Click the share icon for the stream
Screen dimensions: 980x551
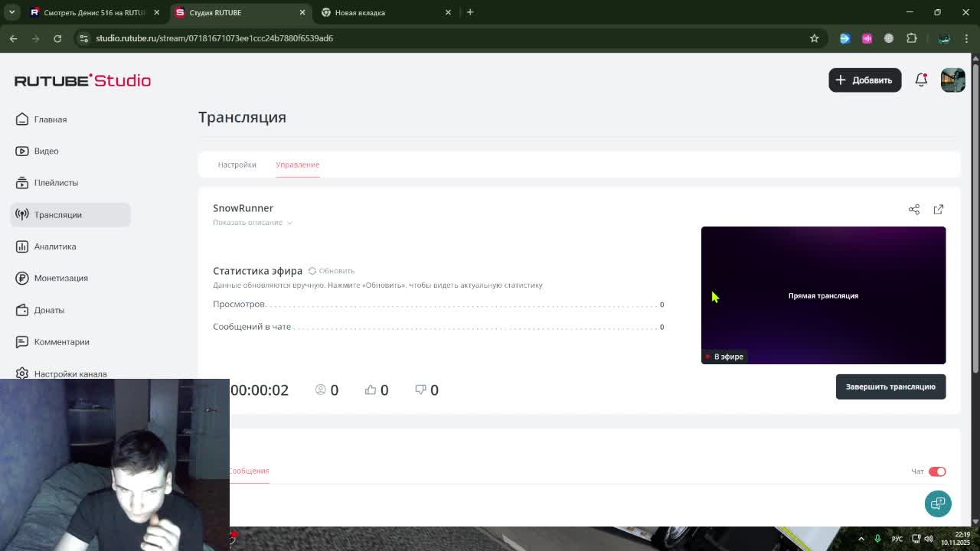click(914, 209)
